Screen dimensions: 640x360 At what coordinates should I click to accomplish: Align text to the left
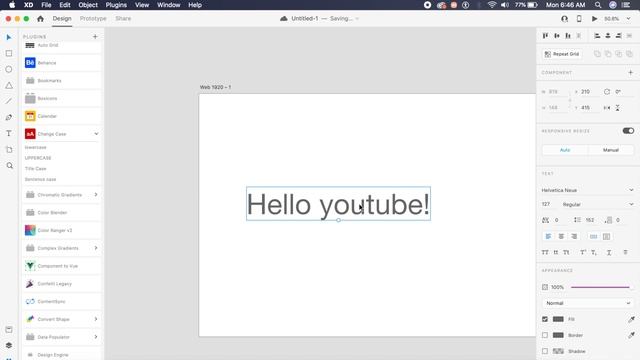coord(548,236)
